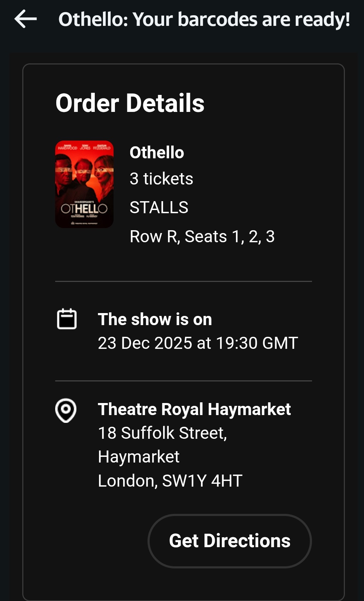Click the divider line above the show date
This screenshot has width=364, height=601.
pos(183,282)
